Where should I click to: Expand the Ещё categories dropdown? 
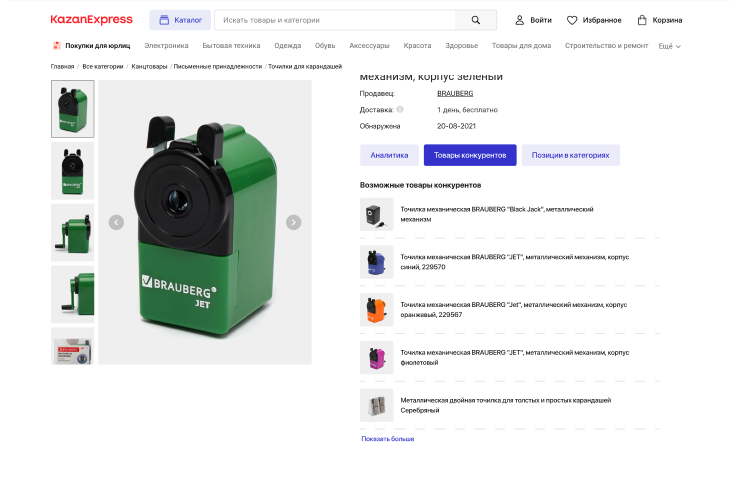669,46
